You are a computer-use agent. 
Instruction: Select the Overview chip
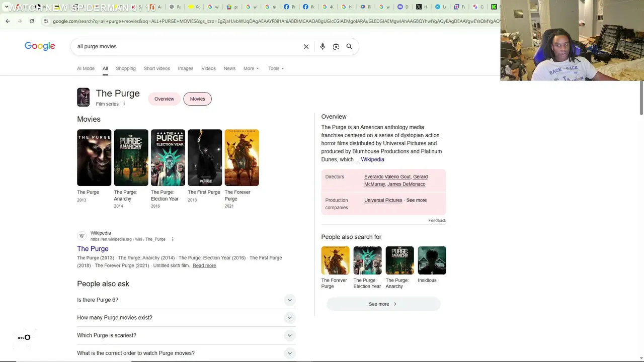[x=164, y=99]
